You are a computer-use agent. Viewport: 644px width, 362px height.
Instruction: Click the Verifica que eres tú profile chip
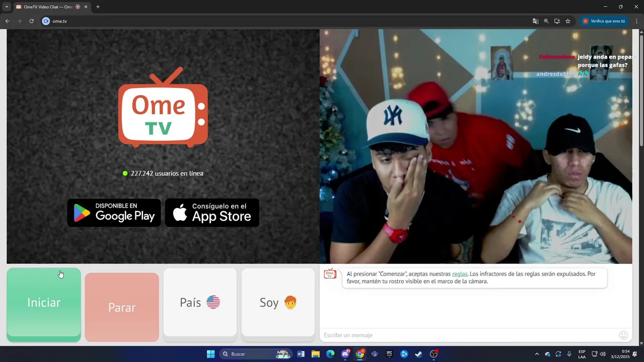tap(604, 21)
